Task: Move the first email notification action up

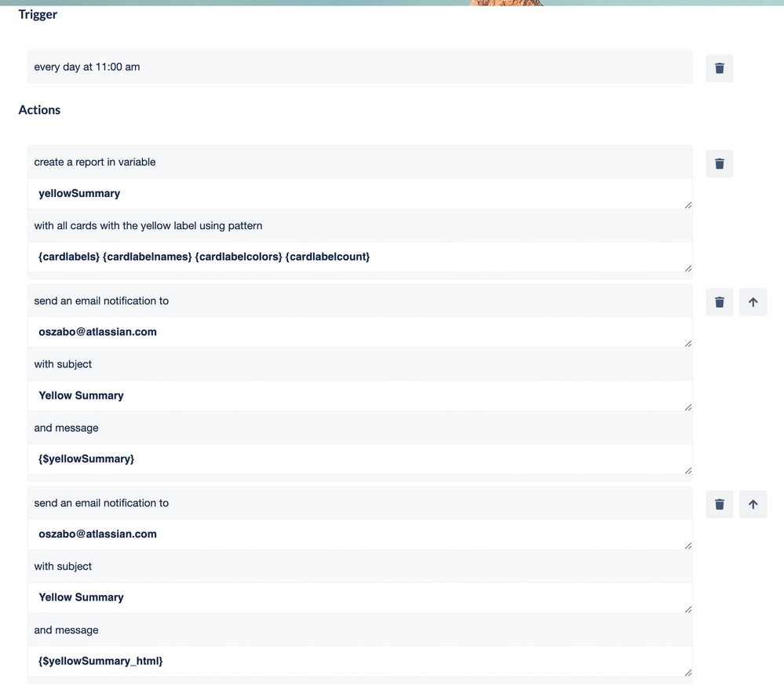Action: click(x=753, y=301)
